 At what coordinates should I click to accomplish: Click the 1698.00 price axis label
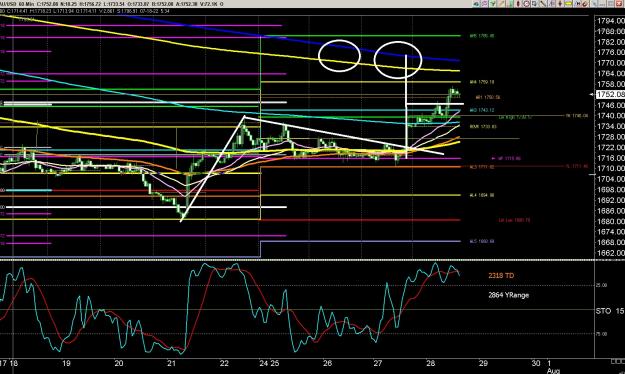[611, 189]
